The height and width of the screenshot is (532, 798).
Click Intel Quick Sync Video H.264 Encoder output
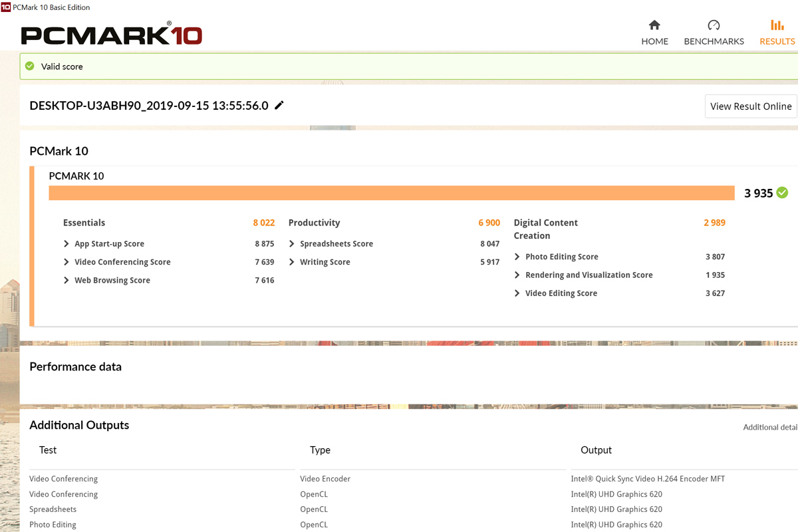[648, 479]
